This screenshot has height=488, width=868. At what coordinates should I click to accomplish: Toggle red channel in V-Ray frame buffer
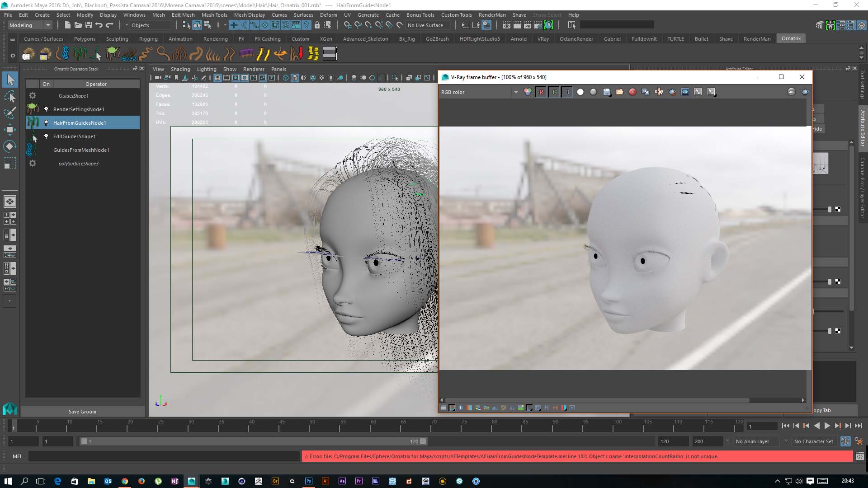pyautogui.click(x=541, y=92)
